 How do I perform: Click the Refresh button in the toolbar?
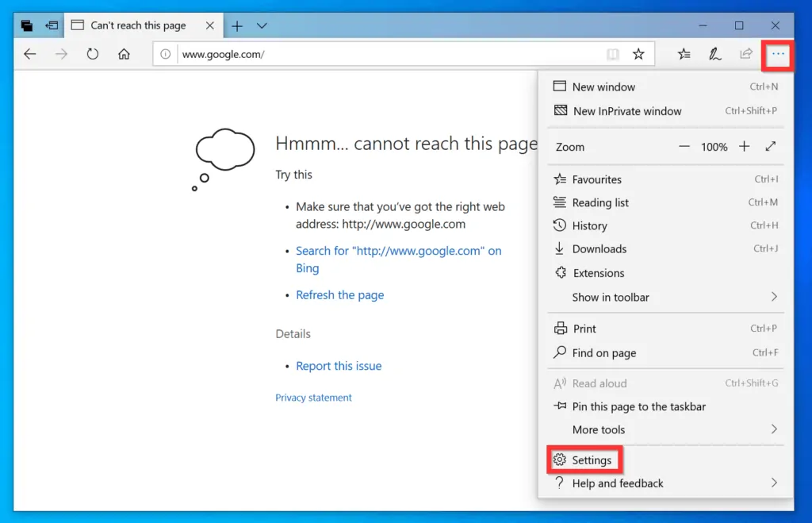[x=93, y=54]
